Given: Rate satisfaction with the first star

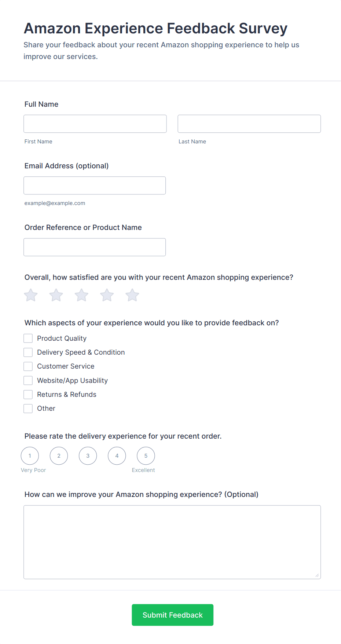Looking at the screenshot, I should [31, 295].
